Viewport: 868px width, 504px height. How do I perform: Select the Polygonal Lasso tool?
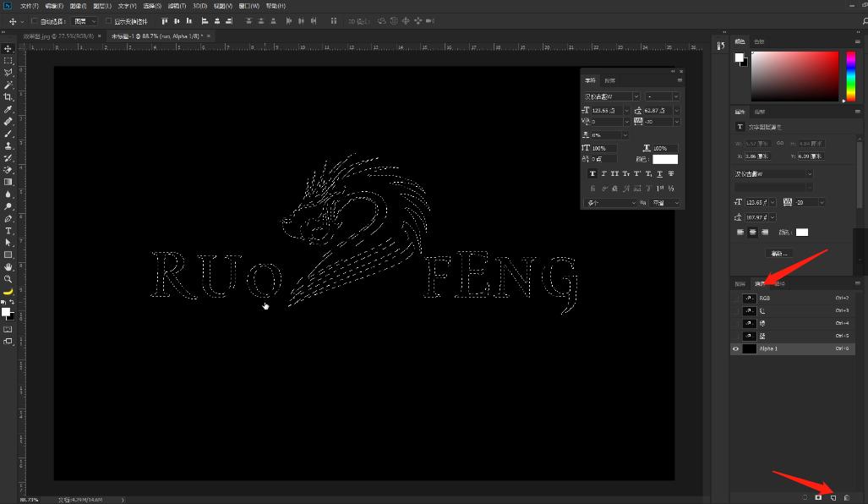(x=8, y=73)
